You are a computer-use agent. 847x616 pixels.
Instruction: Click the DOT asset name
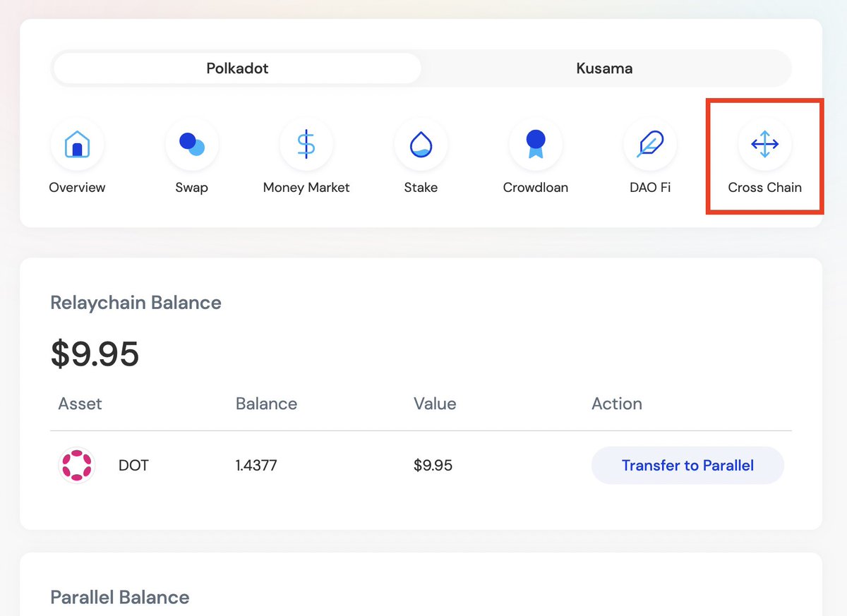click(133, 466)
